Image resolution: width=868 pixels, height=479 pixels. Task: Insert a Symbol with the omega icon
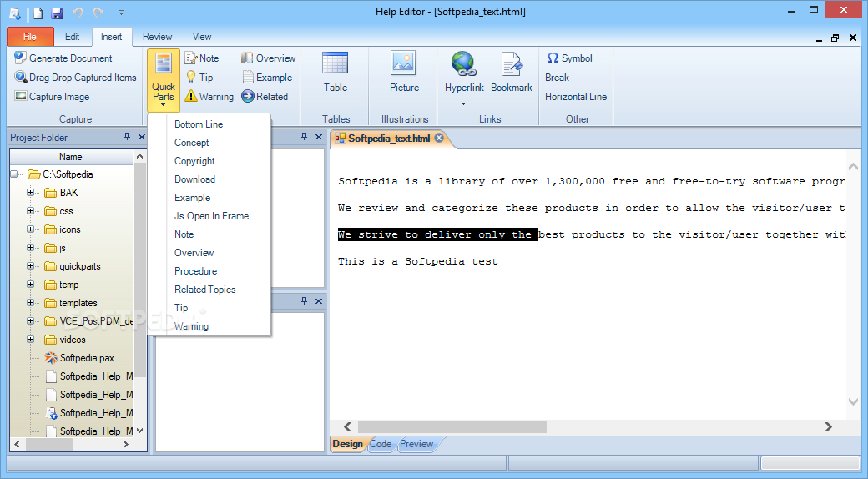[569, 58]
